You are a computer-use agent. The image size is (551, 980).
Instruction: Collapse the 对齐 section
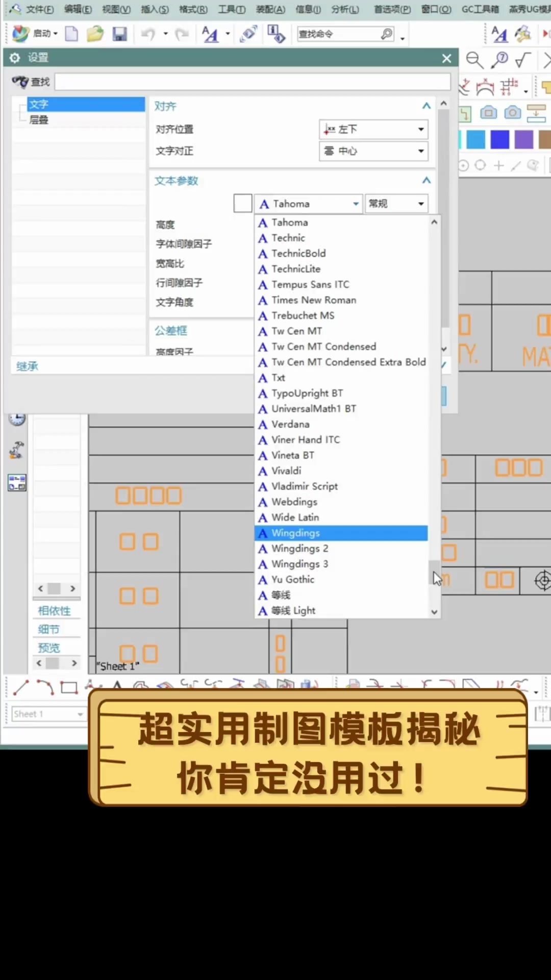point(427,106)
